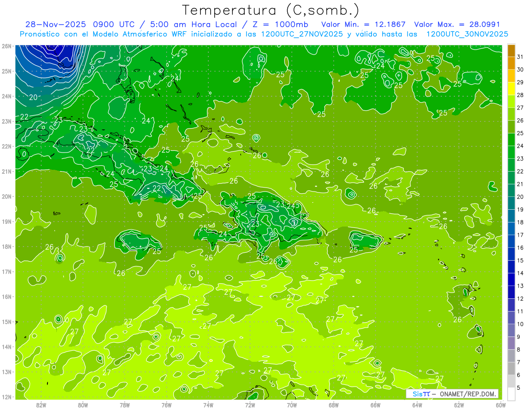Viewport: 532px width, 411px height.
Task: Click the color scale label "31"
Action: [x=520, y=57]
